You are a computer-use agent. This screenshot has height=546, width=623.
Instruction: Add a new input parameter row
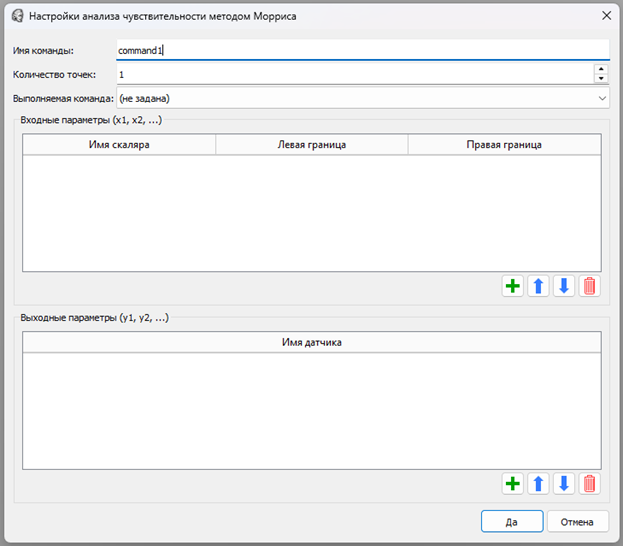pyautogui.click(x=513, y=287)
